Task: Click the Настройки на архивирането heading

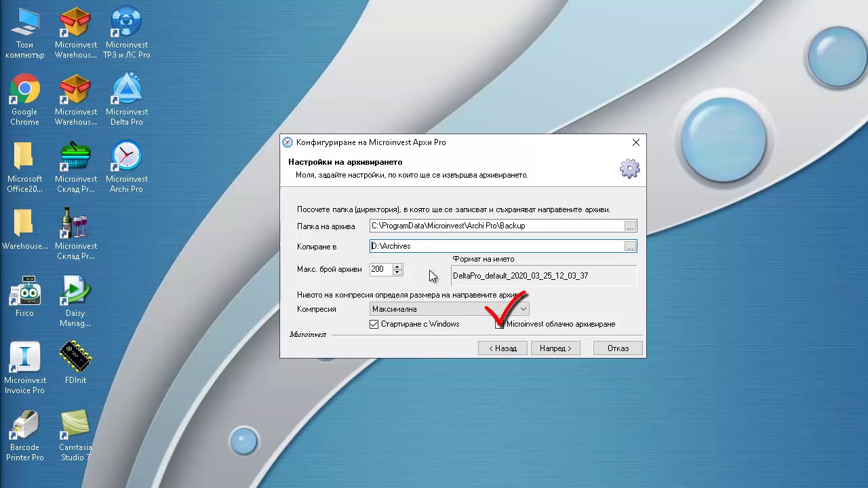Action: (x=345, y=162)
